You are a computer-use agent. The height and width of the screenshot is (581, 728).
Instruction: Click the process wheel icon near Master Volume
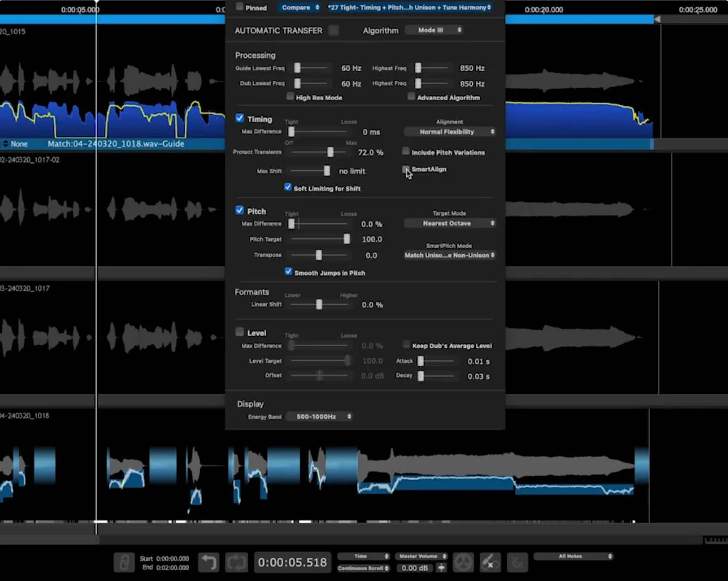(x=463, y=562)
